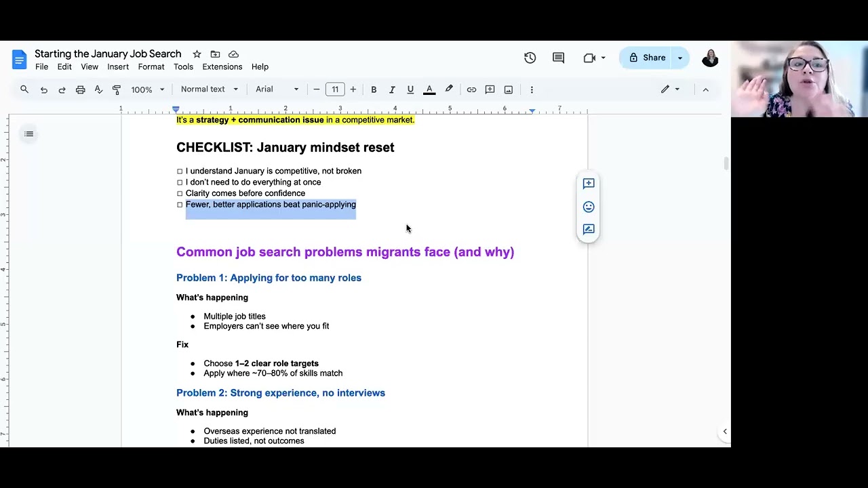This screenshot has height=488, width=868.
Task: Open the editing mode pencil dropdown
Action: (670, 89)
